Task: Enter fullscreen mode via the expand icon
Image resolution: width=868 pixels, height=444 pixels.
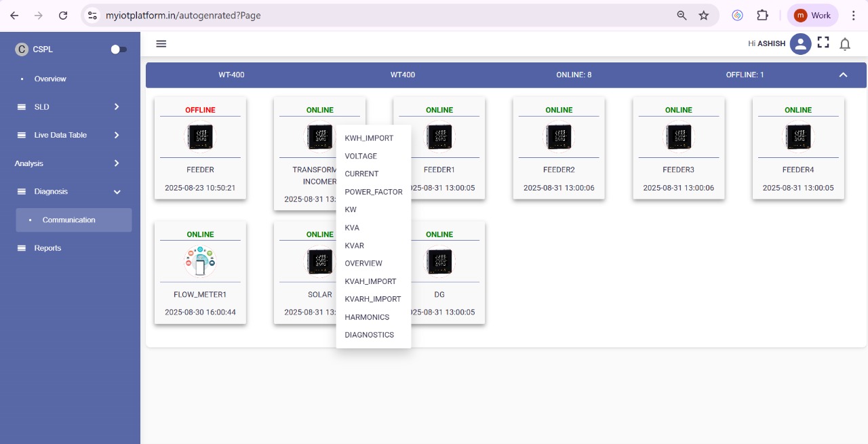Action: point(823,42)
